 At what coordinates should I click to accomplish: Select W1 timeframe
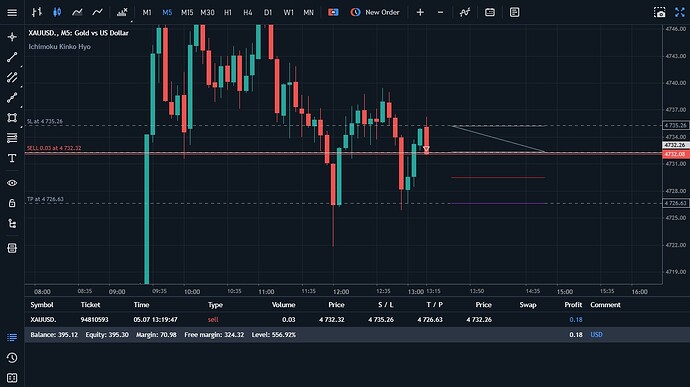click(288, 12)
